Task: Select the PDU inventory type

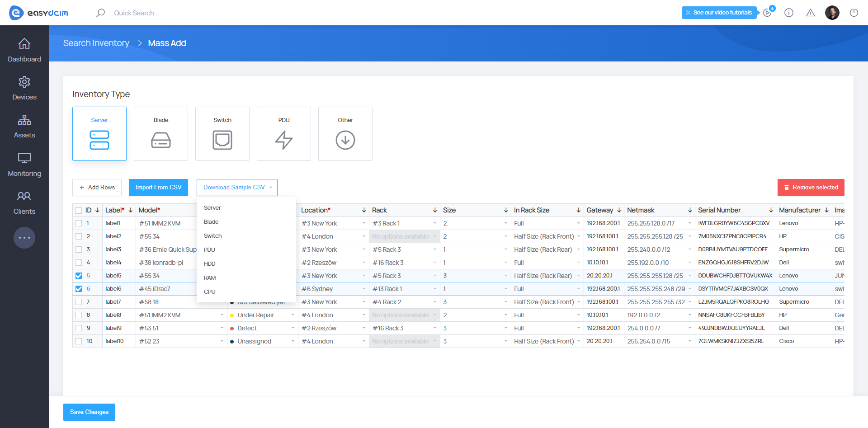Action: click(x=284, y=134)
